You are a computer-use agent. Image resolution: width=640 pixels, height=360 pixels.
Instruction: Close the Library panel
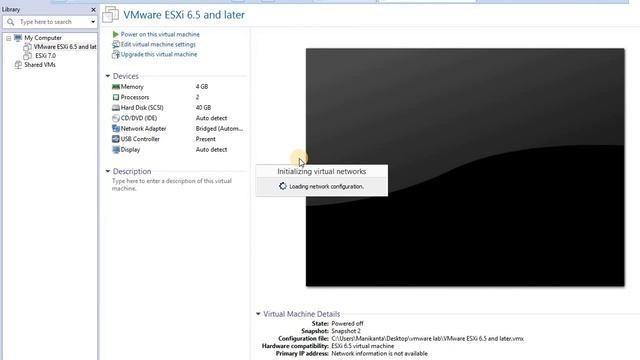[93, 9]
